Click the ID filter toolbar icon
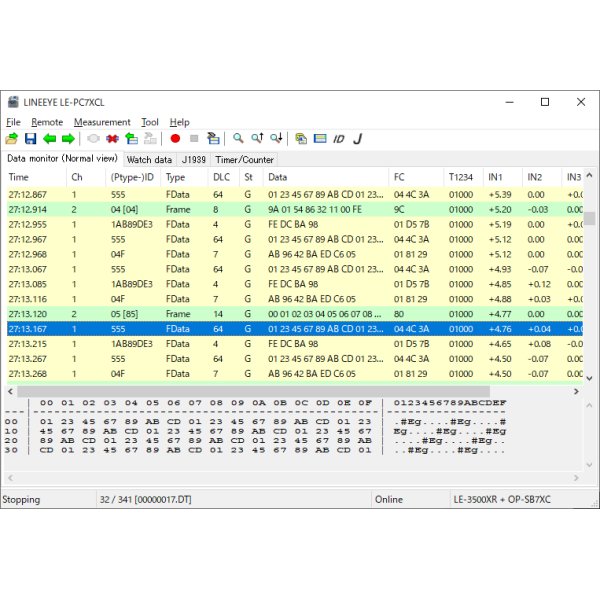600x600 pixels. click(339, 139)
